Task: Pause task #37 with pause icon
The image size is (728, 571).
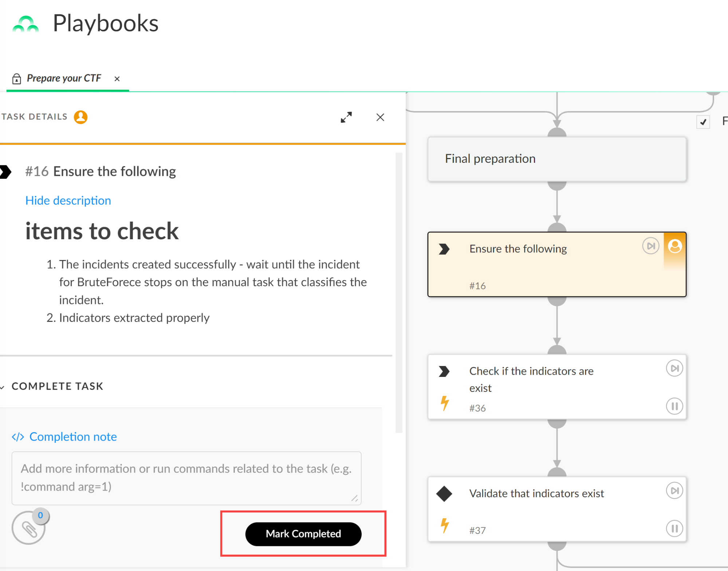Action: [674, 528]
